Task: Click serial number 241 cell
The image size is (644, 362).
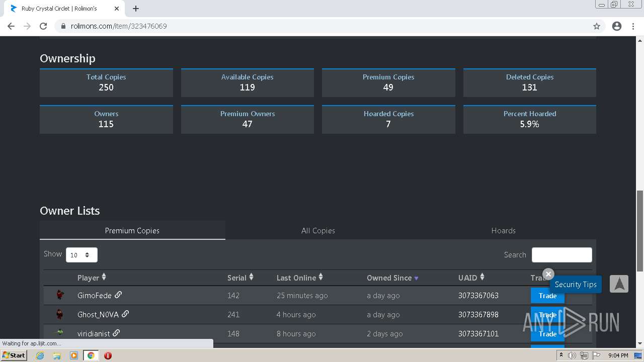Action: (233, 314)
